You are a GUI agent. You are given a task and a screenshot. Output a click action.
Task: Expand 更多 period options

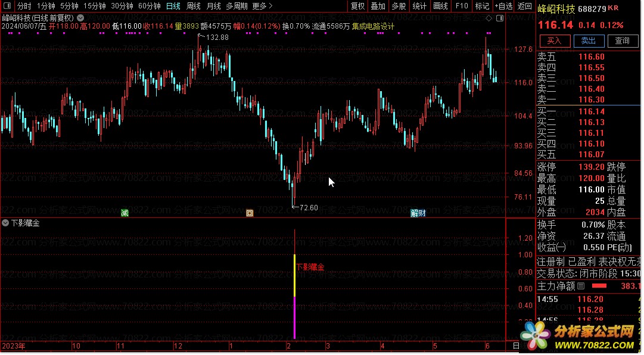pos(262,6)
